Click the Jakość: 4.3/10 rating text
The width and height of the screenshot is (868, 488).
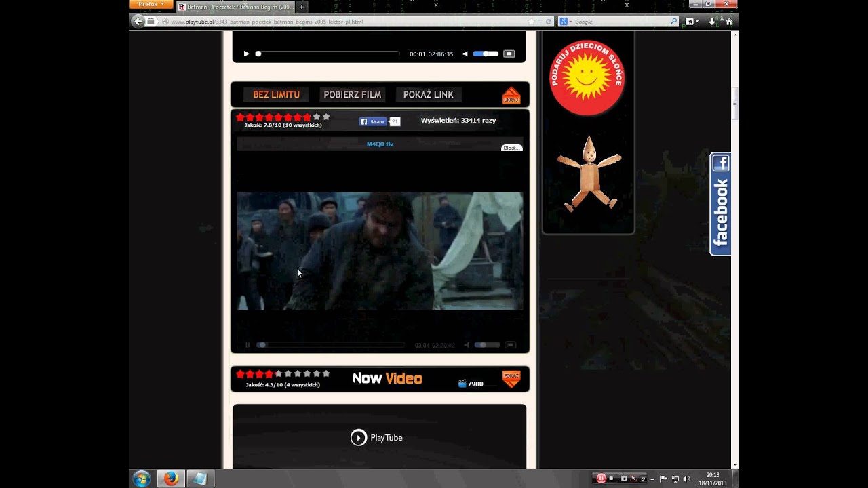(x=283, y=384)
